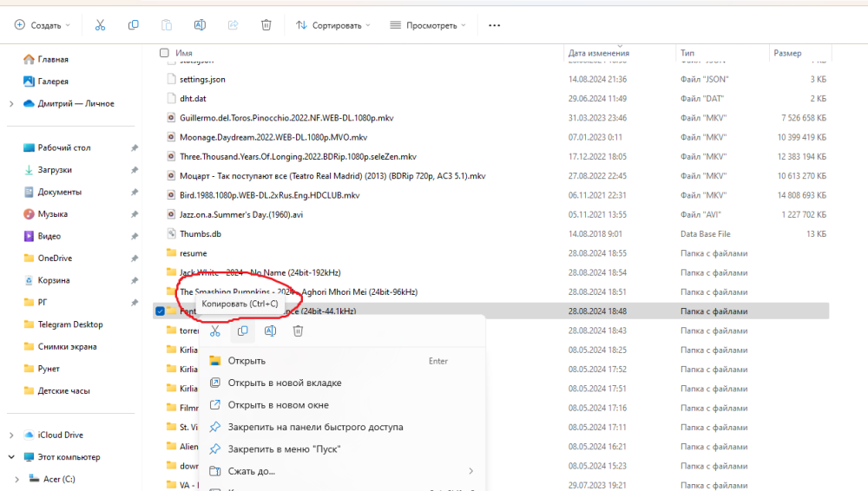Choose Открыть в новой вкладке

pos(342,383)
